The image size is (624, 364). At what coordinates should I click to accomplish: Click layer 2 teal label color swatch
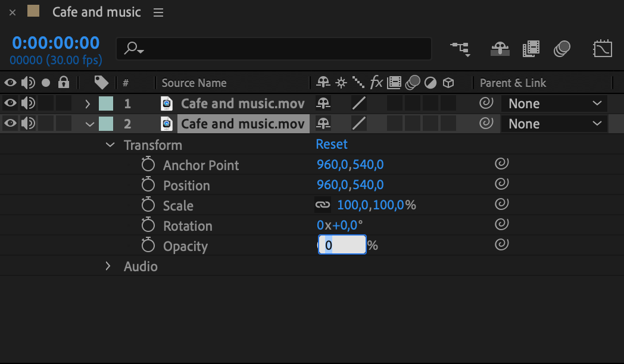coord(105,124)
